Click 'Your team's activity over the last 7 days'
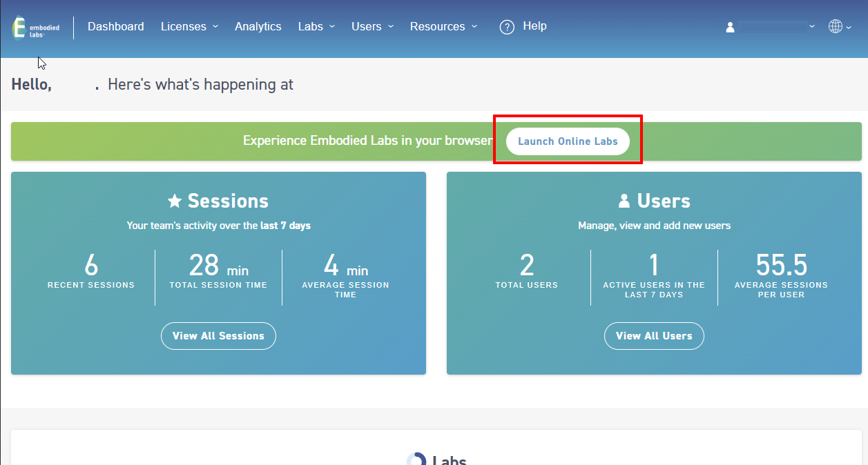The image size is (868, 465). tap(219, 226)
